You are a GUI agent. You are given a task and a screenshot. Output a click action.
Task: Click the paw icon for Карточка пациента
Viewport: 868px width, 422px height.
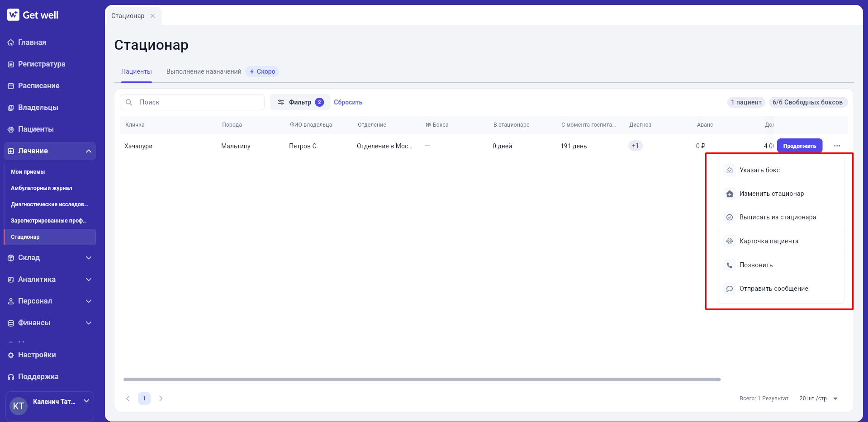click(730, 241)
